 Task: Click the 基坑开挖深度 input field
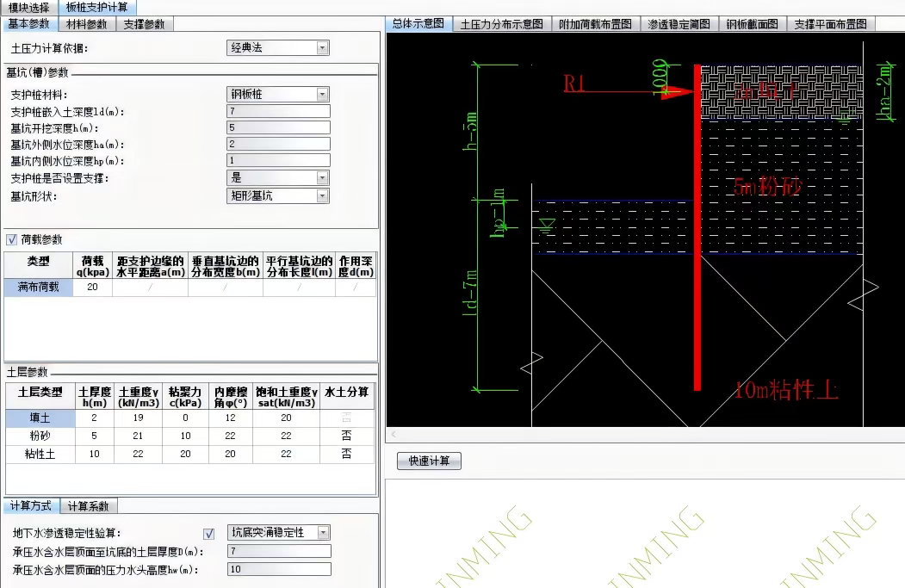click(278, 127)
